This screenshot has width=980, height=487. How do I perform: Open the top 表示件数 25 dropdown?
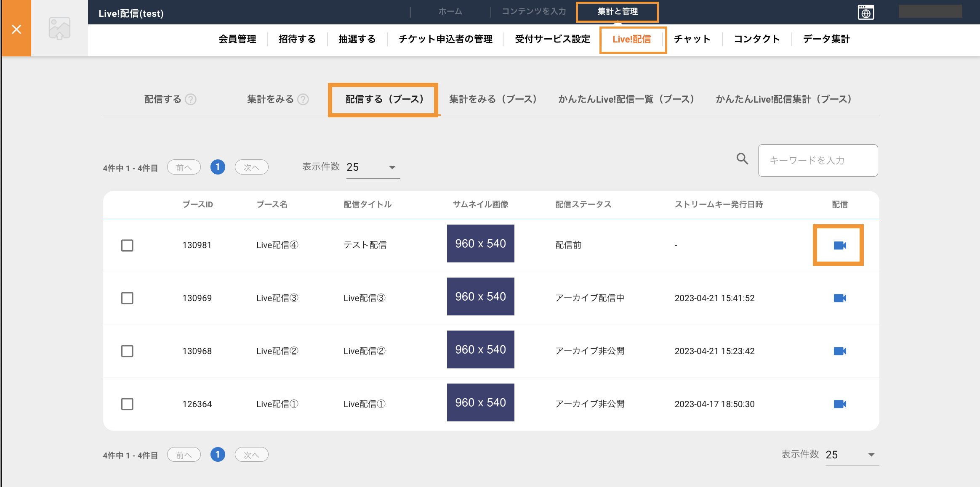coord(373,167)
